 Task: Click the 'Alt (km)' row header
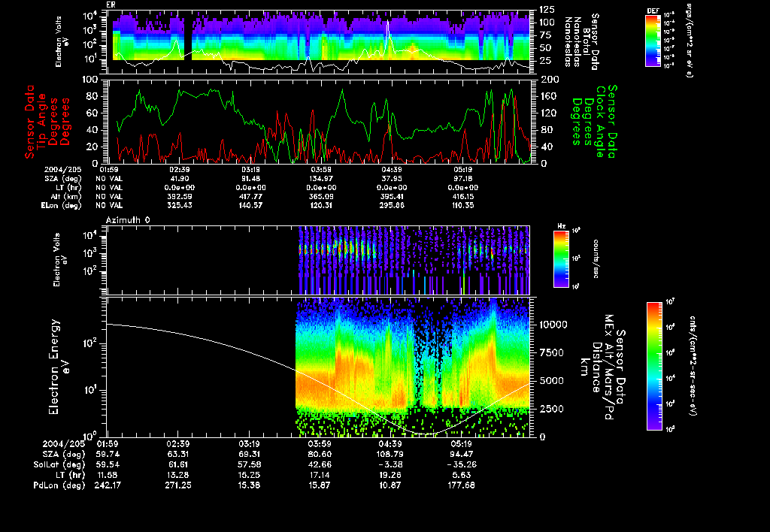tap(64, 197)
